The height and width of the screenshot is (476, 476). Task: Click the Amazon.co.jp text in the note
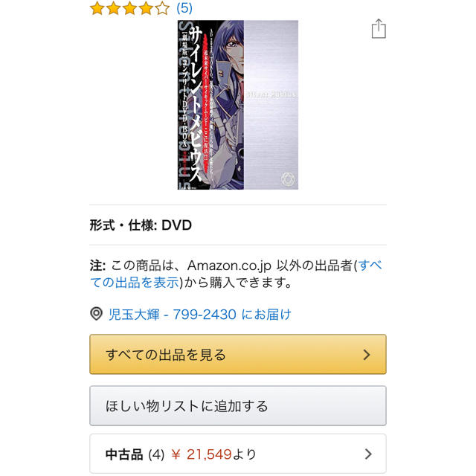point(229,266)
